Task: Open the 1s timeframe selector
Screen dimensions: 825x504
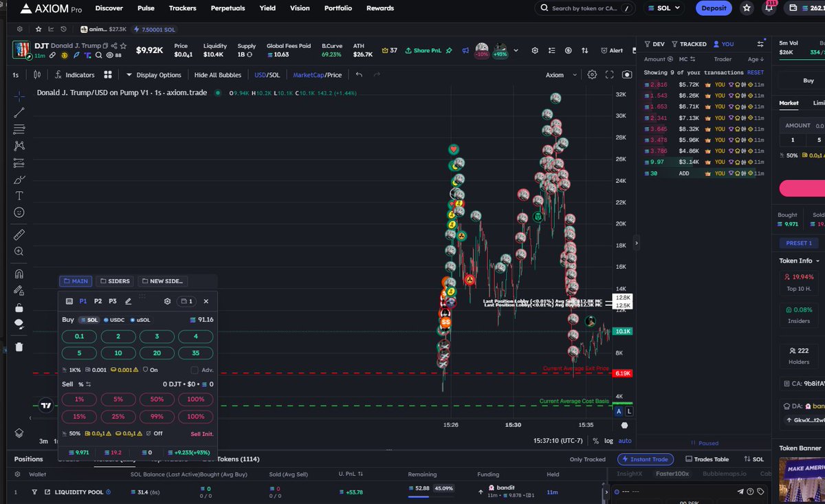Action: pos(16,75)
